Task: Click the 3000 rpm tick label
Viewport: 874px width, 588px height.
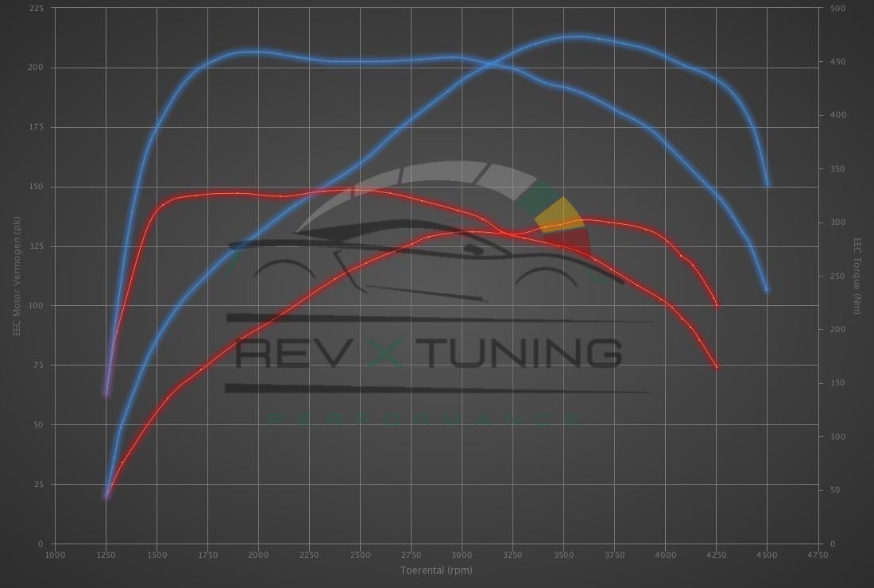Action: click(462, 555)
